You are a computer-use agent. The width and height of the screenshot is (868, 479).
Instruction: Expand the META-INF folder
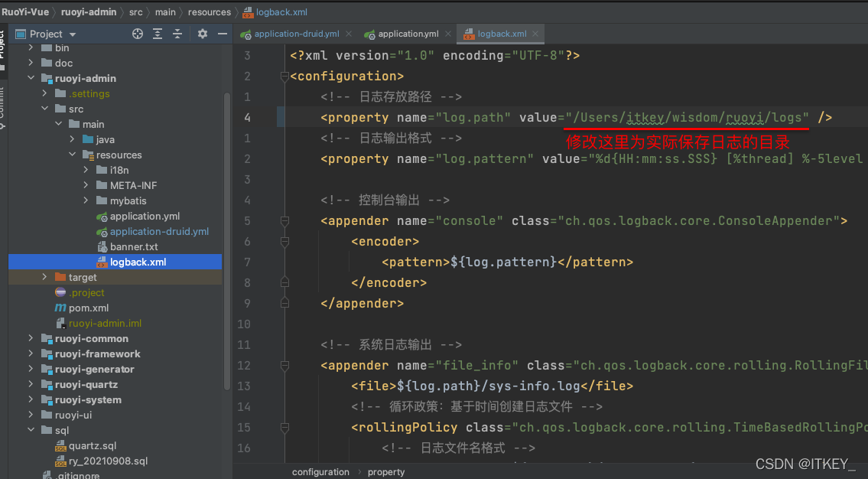point(86,185)
